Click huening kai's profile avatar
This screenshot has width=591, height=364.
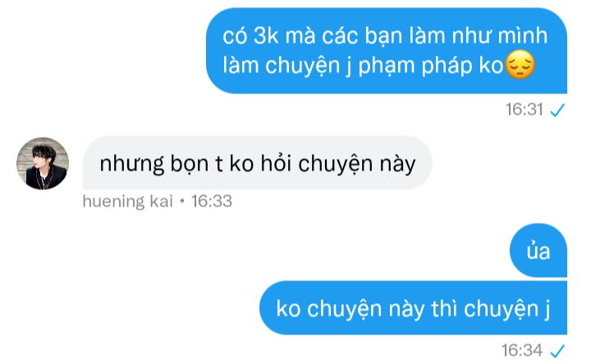coord(43,163)
